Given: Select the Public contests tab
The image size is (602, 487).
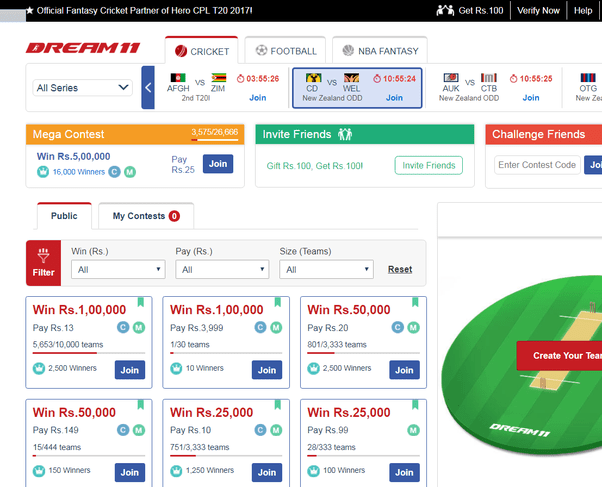Looking at the screenshot, I should (64, 216).
